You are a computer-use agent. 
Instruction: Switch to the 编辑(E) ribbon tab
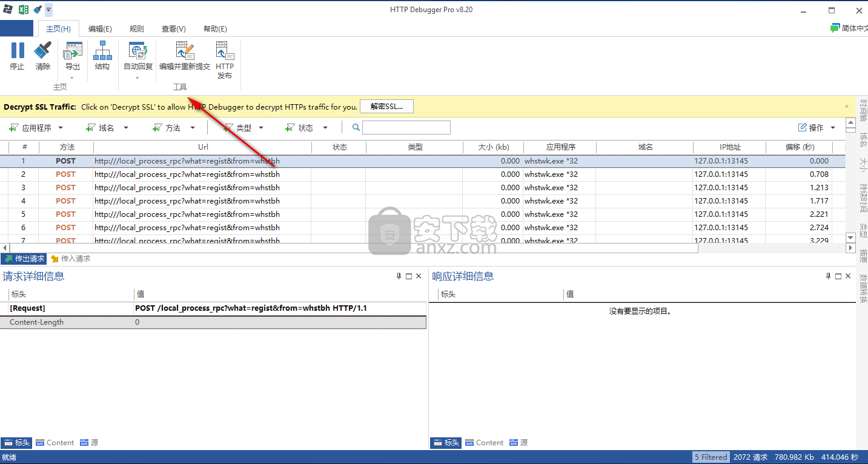tap(100, 29)
